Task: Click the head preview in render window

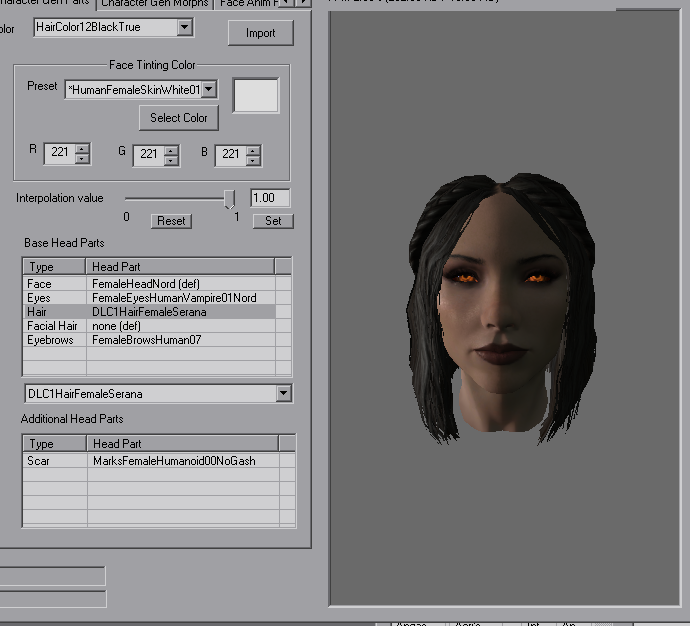Action: [x=502, y=308]
